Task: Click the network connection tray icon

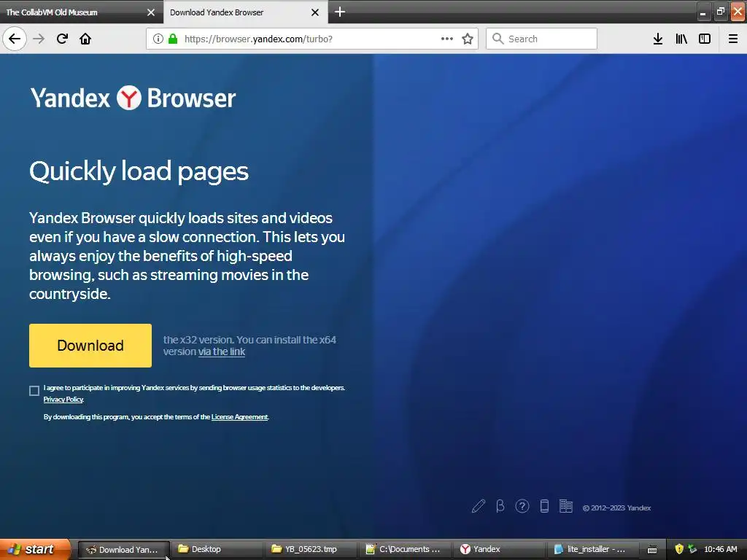Action: click(x=692, y=549)
